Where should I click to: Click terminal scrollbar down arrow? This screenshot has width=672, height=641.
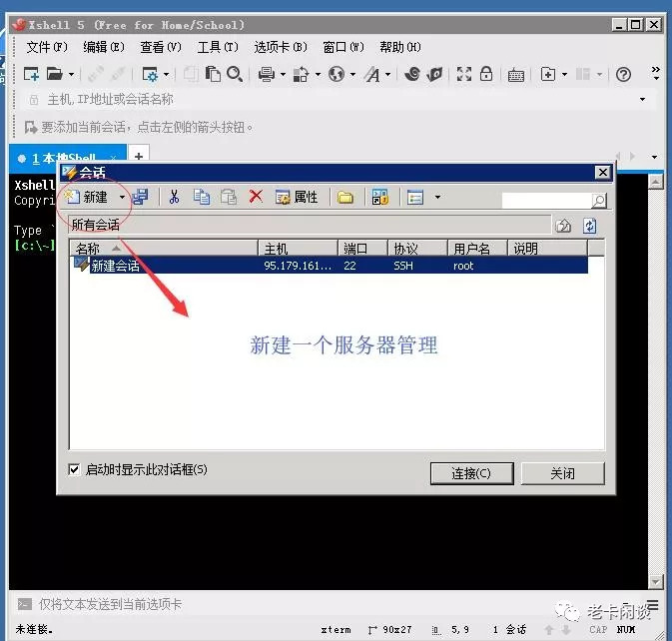click(x=656, y=581)
